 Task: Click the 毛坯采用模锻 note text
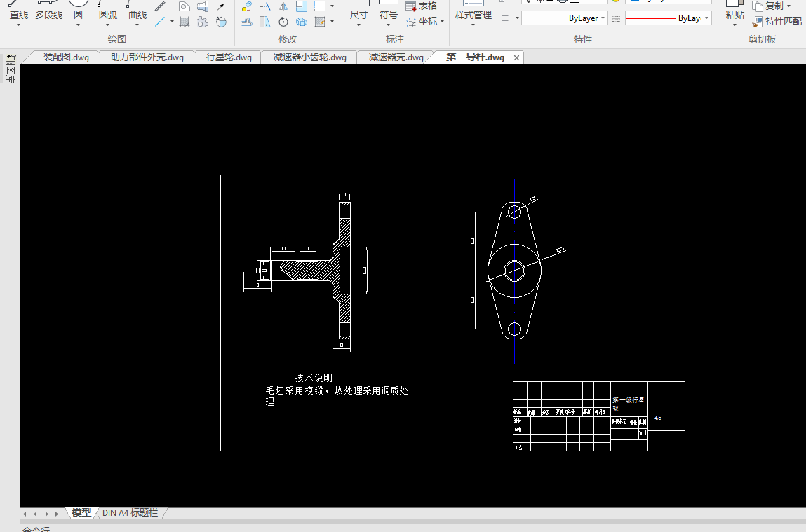(295, 391)
